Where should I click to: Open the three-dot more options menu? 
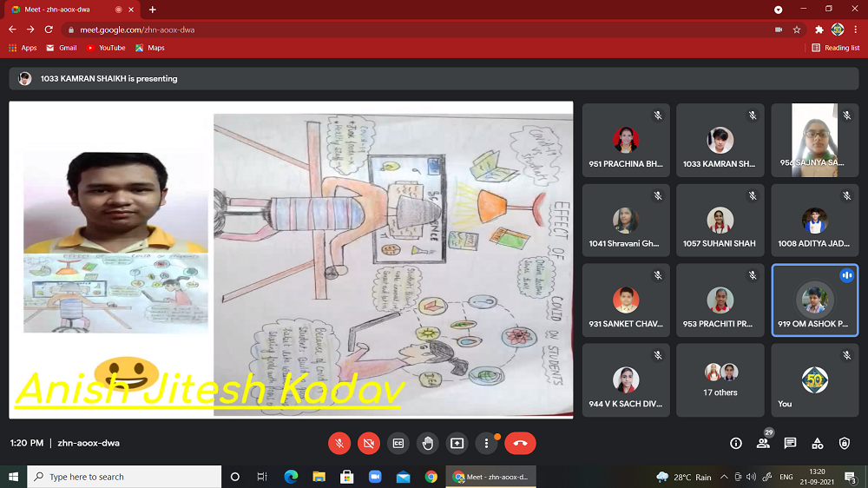click(487, 443)
